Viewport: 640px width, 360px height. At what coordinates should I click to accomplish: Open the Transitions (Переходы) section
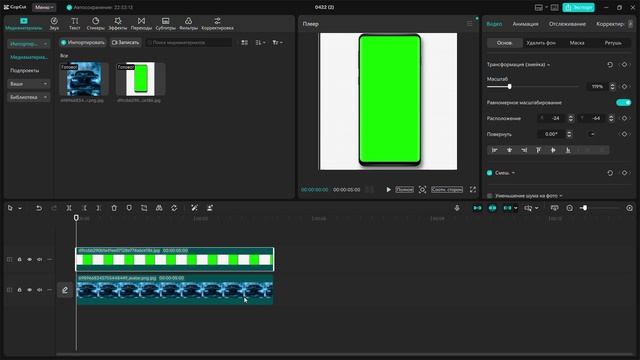(x=141, y=24)
